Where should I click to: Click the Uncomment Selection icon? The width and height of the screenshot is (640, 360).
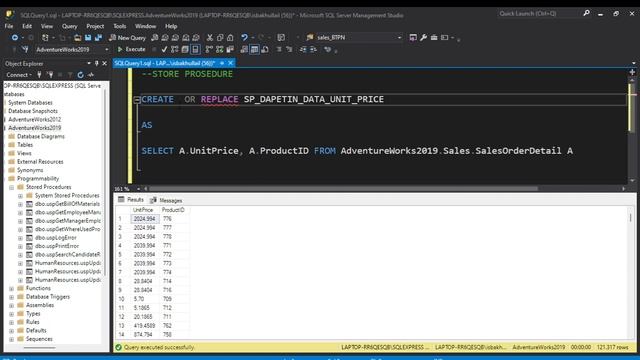289,49
